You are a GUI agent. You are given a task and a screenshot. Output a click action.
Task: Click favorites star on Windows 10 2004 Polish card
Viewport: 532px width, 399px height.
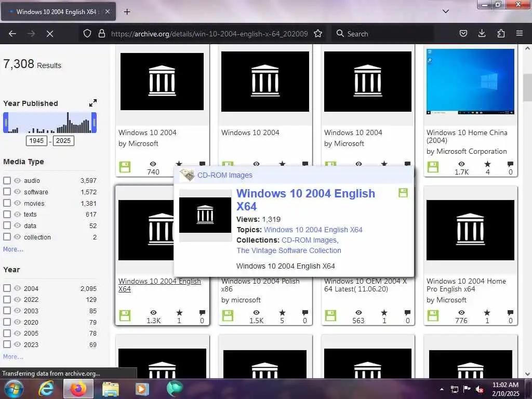(x=282, y=312)
